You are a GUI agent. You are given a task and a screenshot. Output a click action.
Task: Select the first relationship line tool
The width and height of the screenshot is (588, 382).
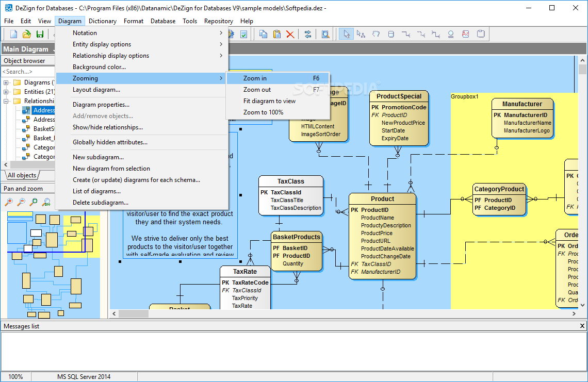point(406,34)
